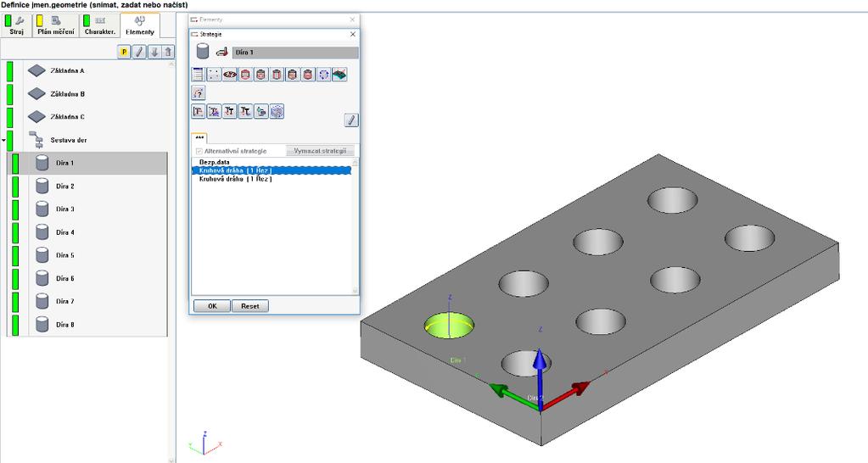Click the red probe icon beside the Díra 1 field
The height and width of the screenshot is (463, 868).
click(x=222, y=53)
